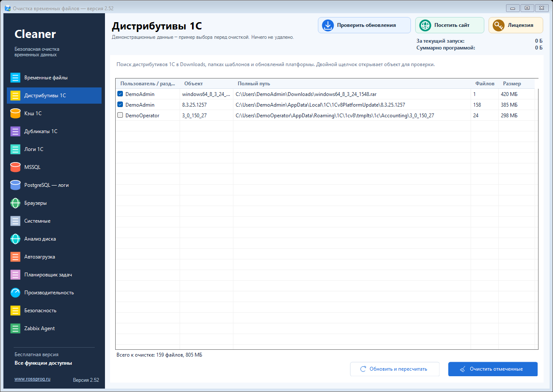The width and height of the screenshot is (553, 392).
Task: Click the Объект column header
Action: click(207, 84)
